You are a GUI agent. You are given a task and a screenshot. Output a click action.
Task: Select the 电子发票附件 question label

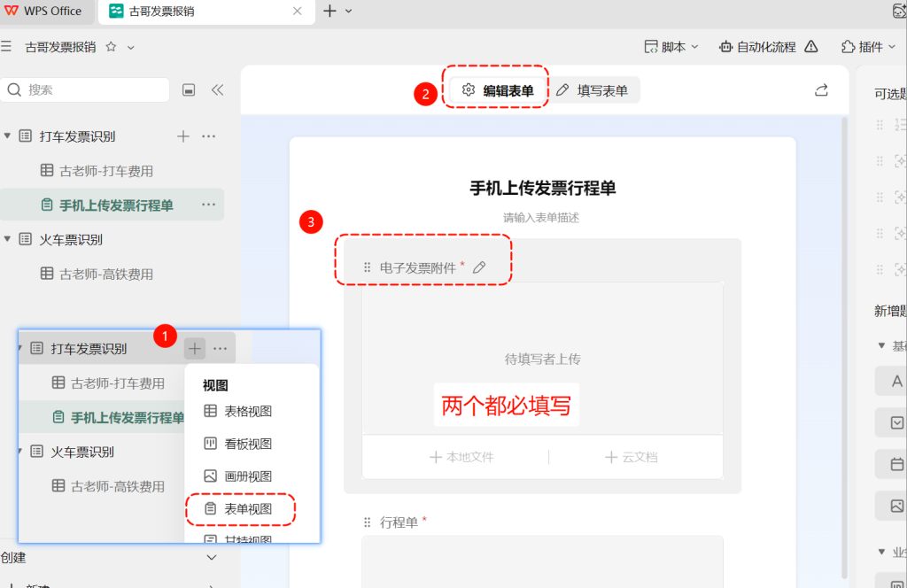[418, 267]
